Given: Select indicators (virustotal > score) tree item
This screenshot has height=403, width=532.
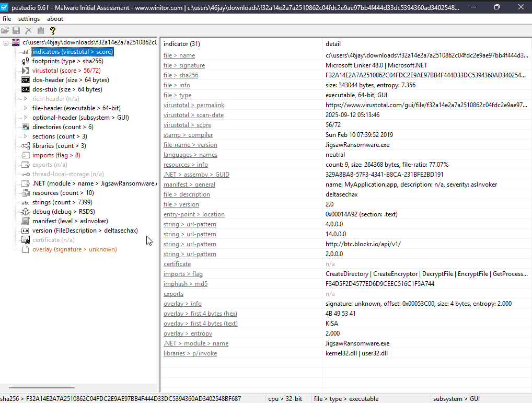Looking at the screenshot, I should click(x=73, y=52).
